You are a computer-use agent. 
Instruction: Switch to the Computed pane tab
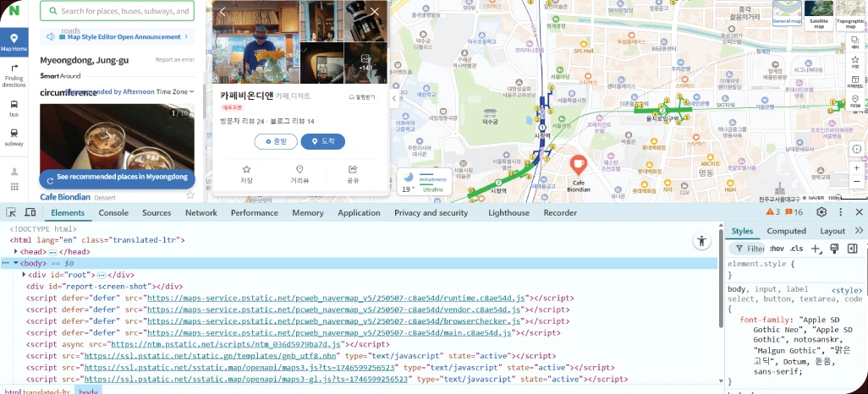coord(786,231)
